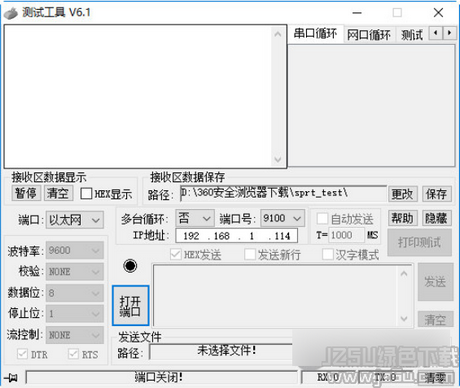Select the 串口循环 tab

[315, 33]
